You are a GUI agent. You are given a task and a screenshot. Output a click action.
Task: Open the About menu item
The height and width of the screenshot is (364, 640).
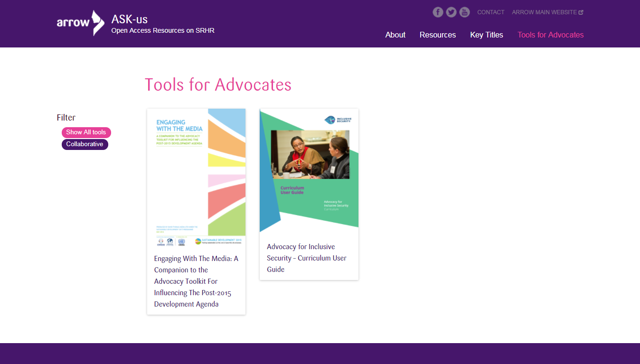coord(395,35)
